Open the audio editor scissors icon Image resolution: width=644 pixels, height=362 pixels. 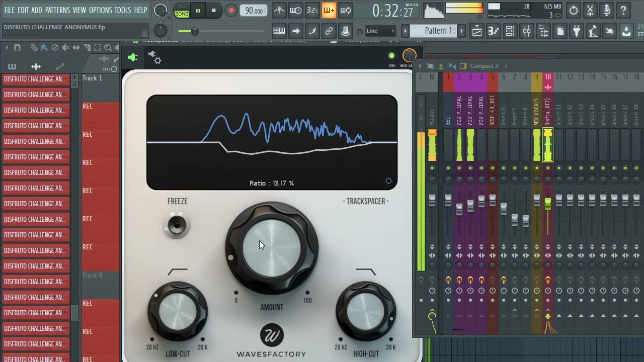pos(590,10)
